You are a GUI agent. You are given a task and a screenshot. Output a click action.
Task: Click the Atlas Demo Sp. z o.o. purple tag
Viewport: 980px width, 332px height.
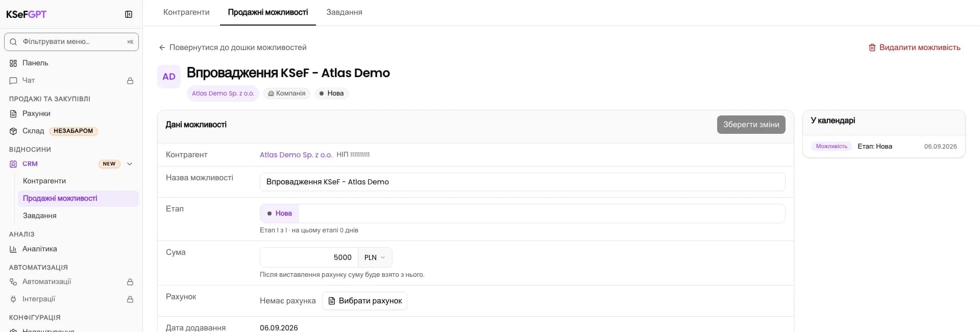coord(223,93)
